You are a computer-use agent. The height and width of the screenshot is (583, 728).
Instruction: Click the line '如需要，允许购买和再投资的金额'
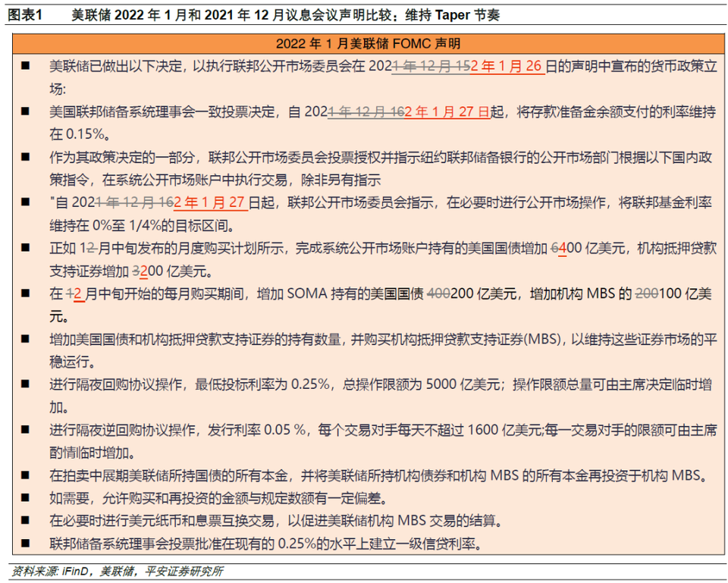tap(218, 499)
